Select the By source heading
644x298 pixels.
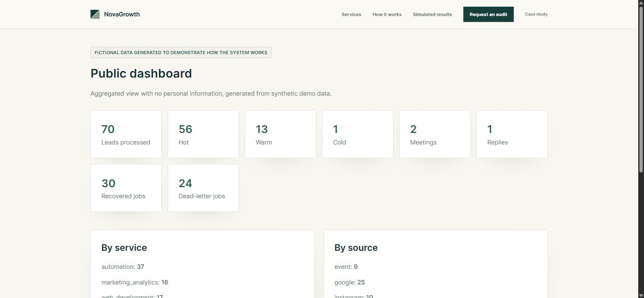click(x=356, y=248)
